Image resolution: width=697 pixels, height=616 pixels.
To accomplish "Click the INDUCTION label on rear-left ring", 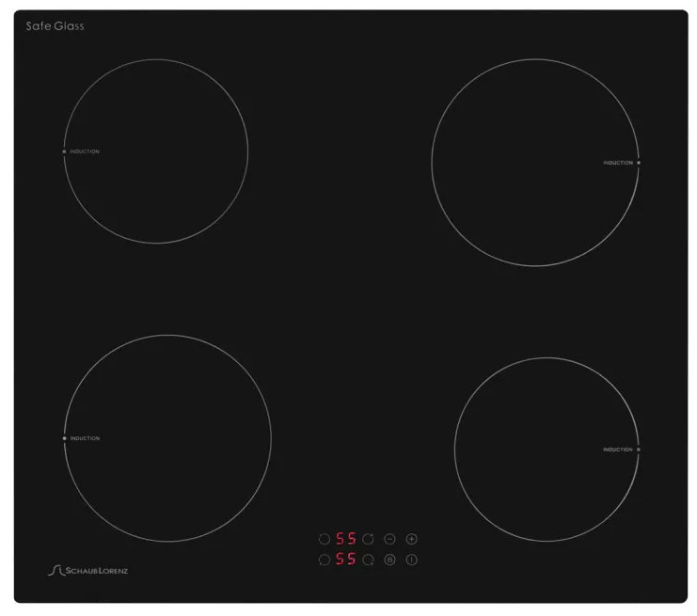I will click(x=85, y=151).
